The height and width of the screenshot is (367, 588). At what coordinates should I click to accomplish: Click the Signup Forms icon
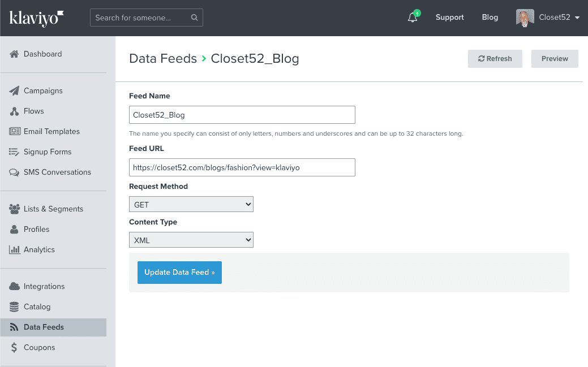pos(15,152)
